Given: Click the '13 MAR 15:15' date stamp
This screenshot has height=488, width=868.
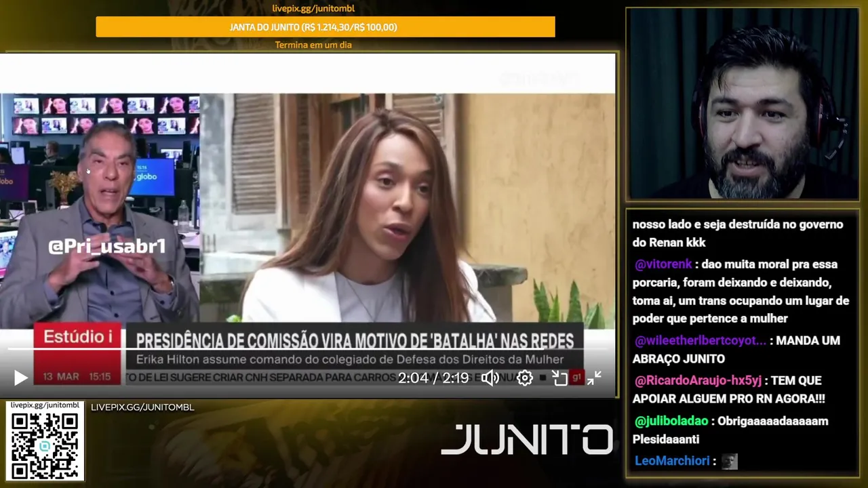Looking at the screenshot, I should point(77,376).
